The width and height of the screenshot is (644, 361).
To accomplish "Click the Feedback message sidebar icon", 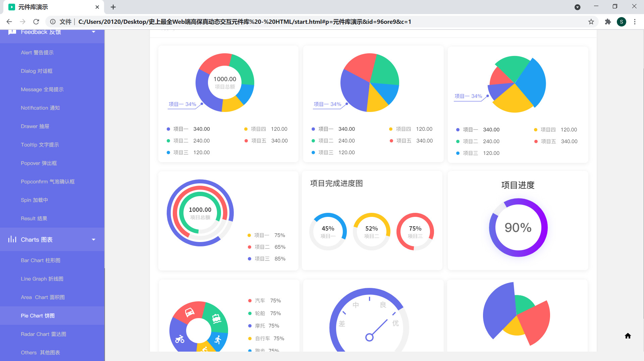I will point(12,32).
